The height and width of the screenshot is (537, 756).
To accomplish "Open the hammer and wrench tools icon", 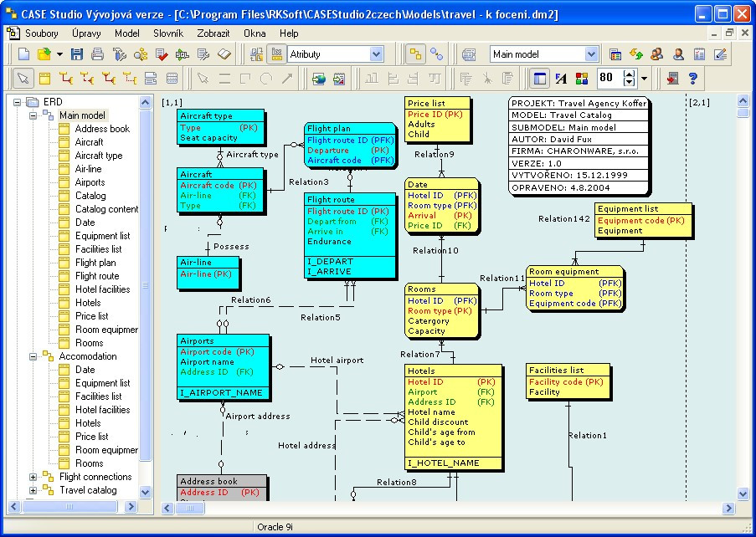I will (119, 54).
